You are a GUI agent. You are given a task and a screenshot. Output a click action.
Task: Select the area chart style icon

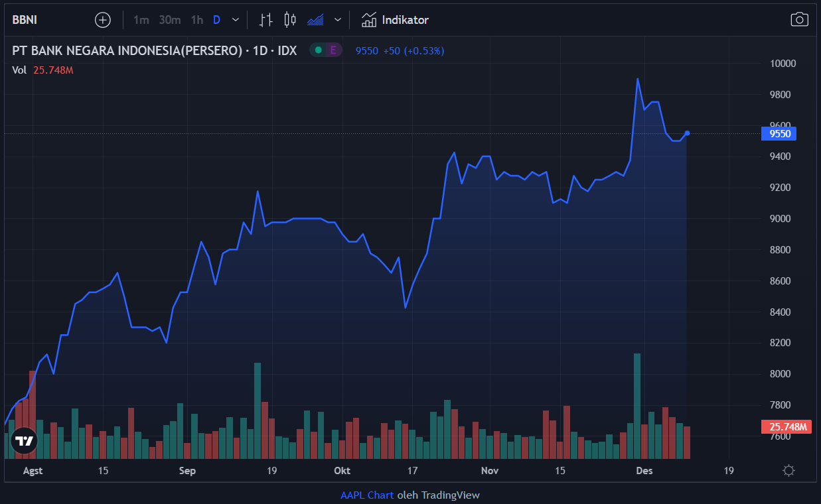315,20
